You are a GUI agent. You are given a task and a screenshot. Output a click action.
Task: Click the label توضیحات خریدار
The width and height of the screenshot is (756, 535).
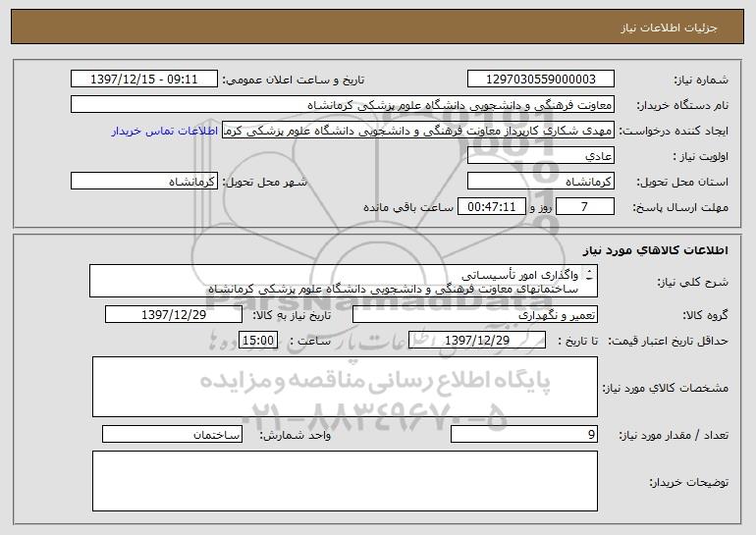pos(689,482)
